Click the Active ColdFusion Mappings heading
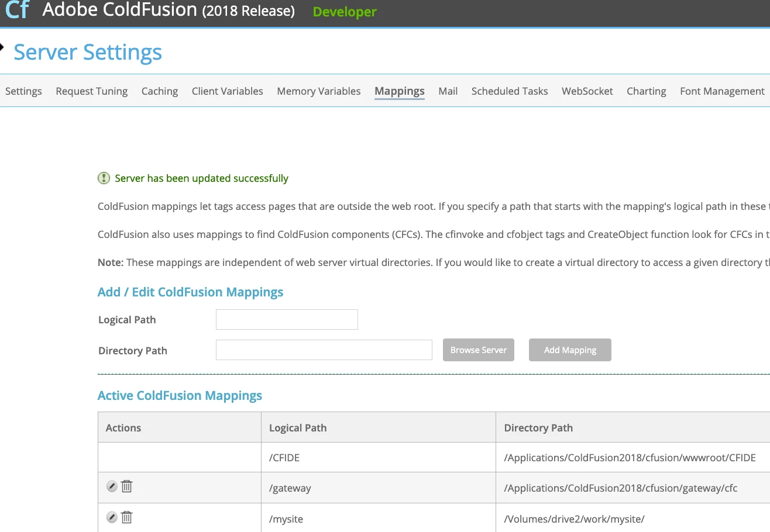Image resolution: width=770 pixels, height=532 pixels. tap(180, 396)
